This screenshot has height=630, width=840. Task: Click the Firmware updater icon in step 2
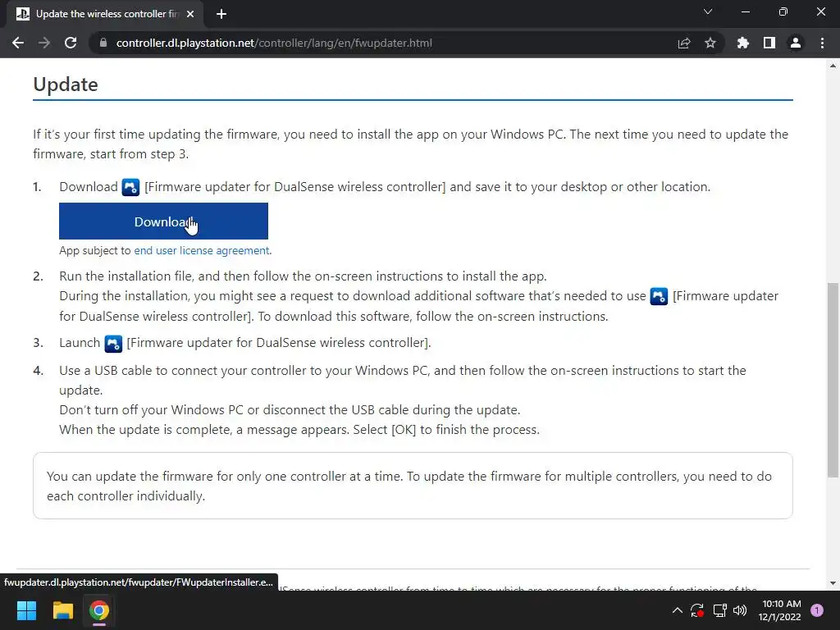click(659, 296)
